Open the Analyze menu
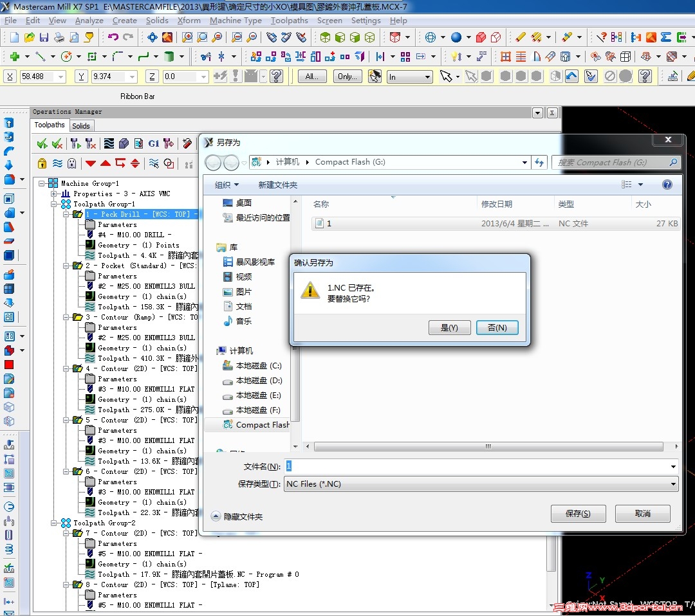This screenshot has width=695, height=616. click(89, 21)
